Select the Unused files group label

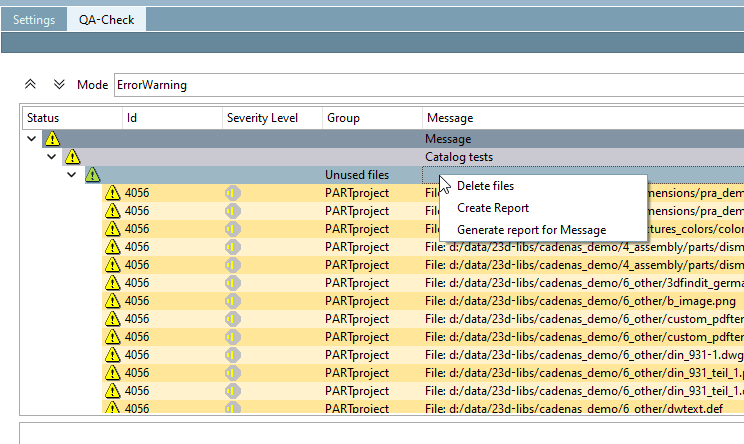(357, 175)
